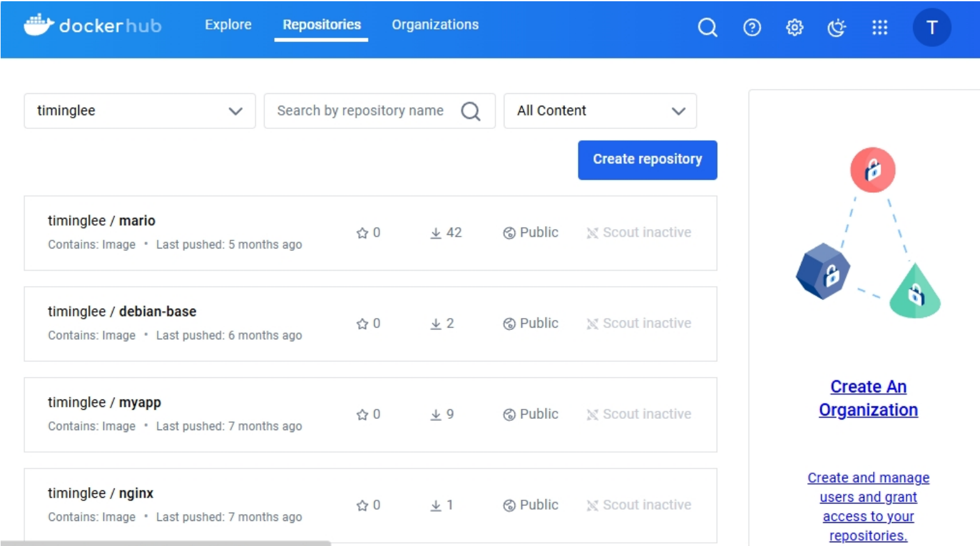This screenshot has height=546, width=980.
Task: Focus the Search by repository name field
Action: 379,111
